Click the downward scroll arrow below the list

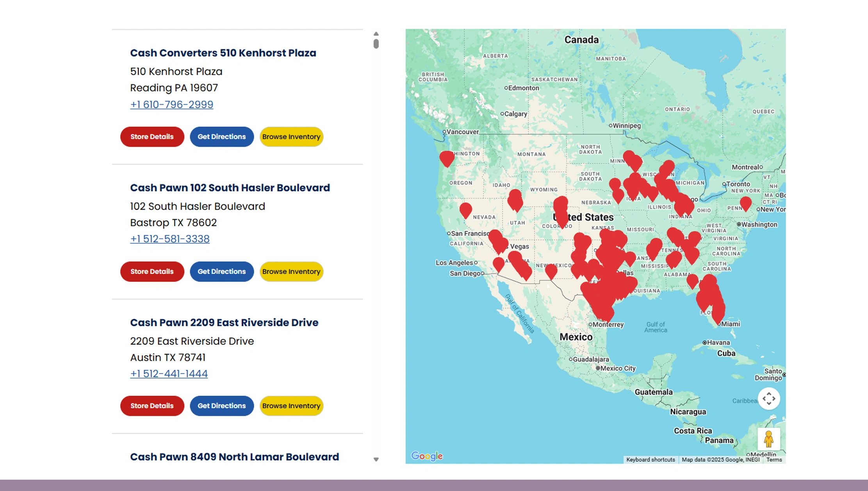(376, 460)
